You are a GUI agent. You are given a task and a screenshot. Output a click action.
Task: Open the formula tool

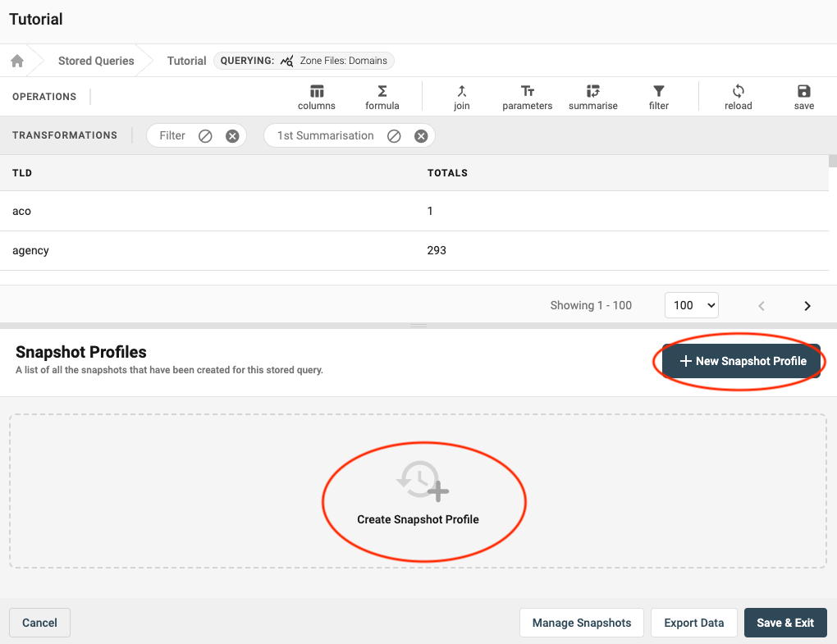pos(382,97)
